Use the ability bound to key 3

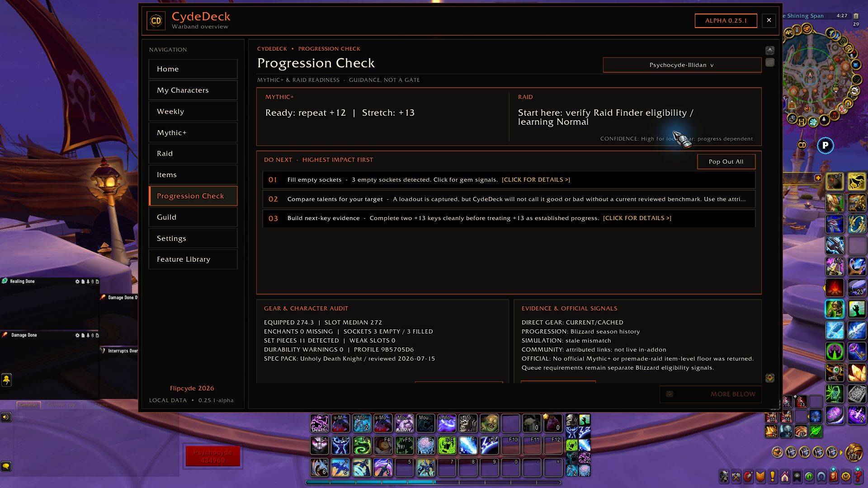point(362,468)
